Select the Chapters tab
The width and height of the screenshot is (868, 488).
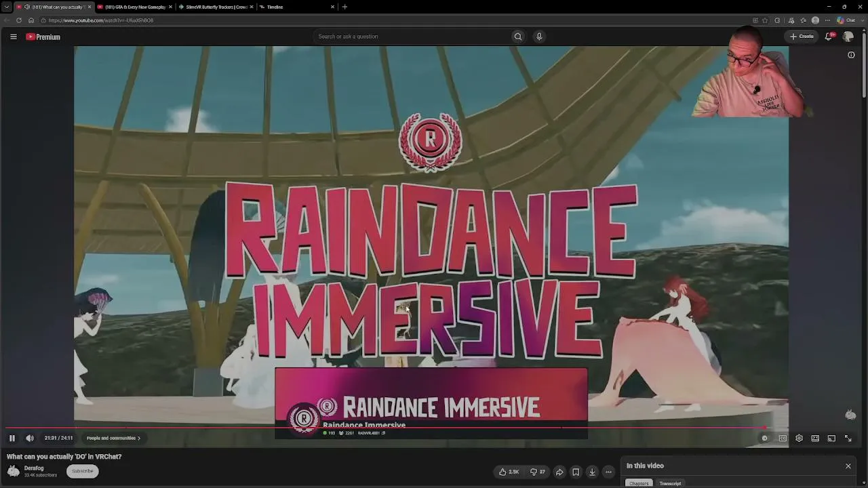pyautogui.click(x=639, y=483)
